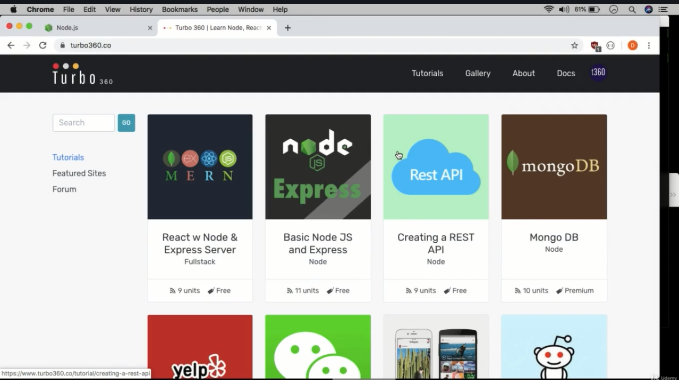Open the Bookmarks menu

click(180, 9)
